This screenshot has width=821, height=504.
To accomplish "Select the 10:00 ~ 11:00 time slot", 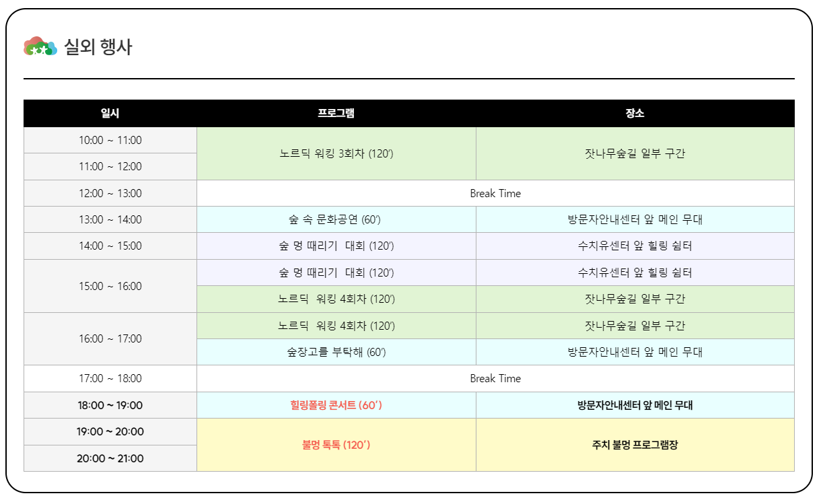I will pyautogui.click(x=110, y=139).
